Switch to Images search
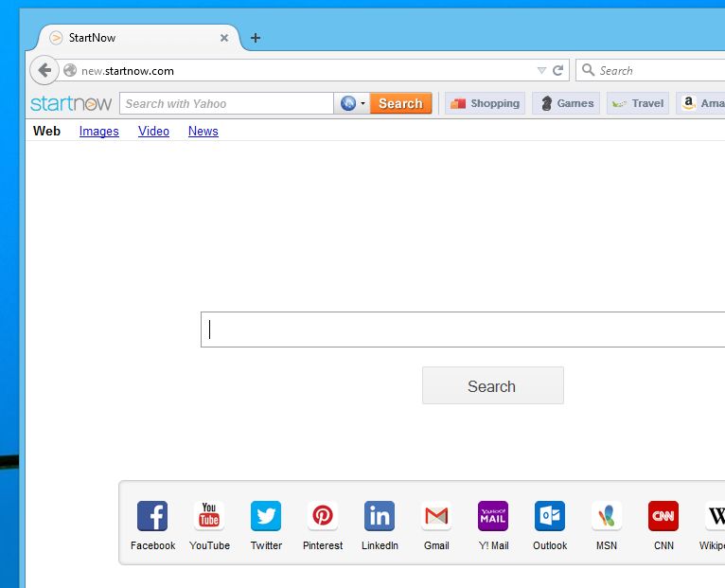This screenshot has width=725, height=588. 99,131
